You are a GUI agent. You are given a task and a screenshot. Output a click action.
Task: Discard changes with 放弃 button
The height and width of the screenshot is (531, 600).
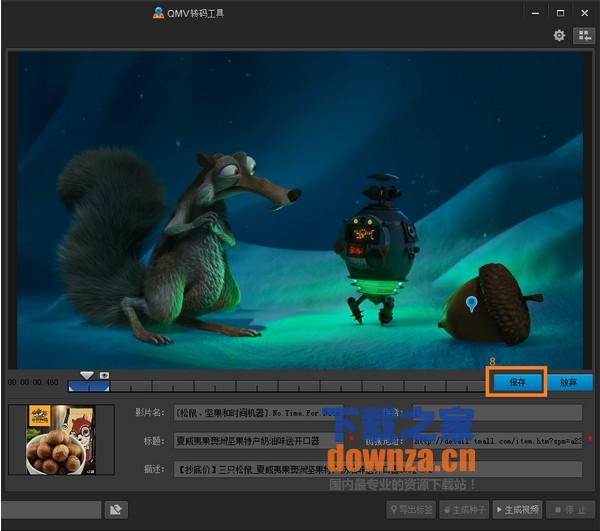[569, 382]
